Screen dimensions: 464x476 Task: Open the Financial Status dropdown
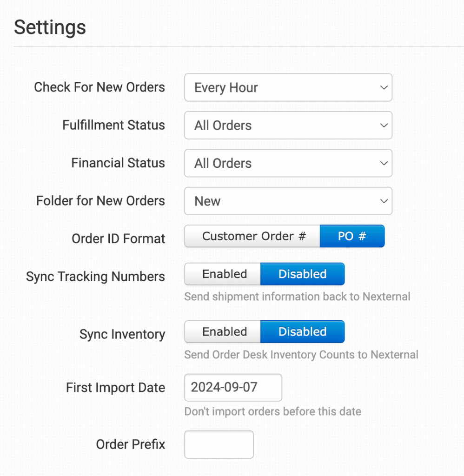point(288,163)
